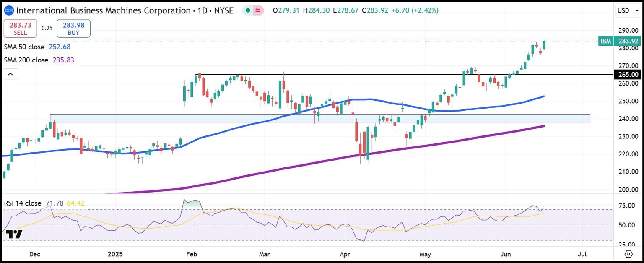Screen dimensions: 644x263
Task: Click the pink approximate-data icon beside the status dot
Action: [x=258, y=10]
